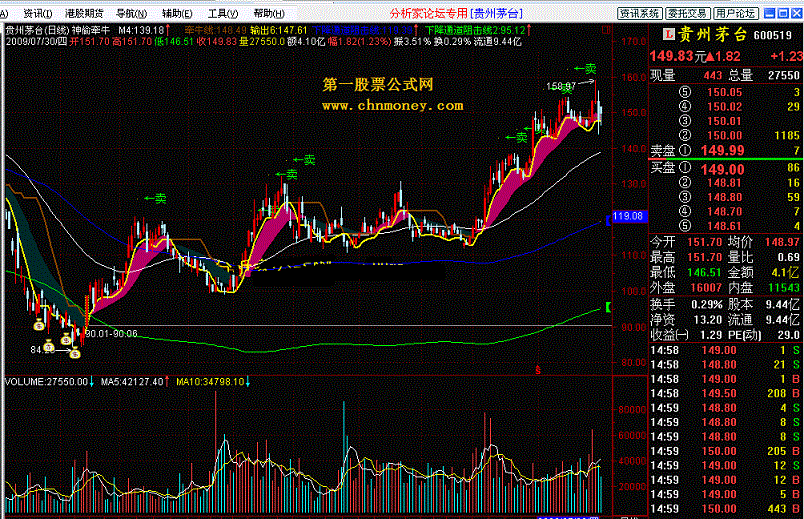This screenshot has width=804, height=519.
Task: Click the PE(动) value 29.0
Action: tap(789, 335)
